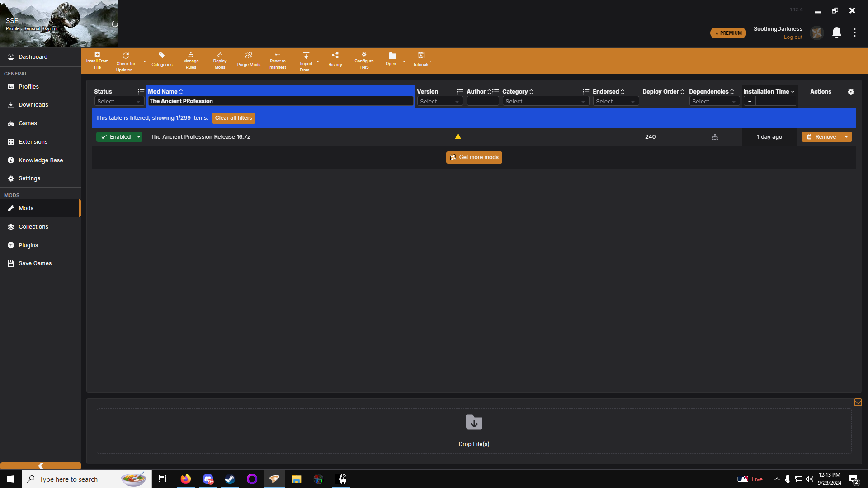Click the Import From toolbar icon
868x488 pixels.
(306, 61)
